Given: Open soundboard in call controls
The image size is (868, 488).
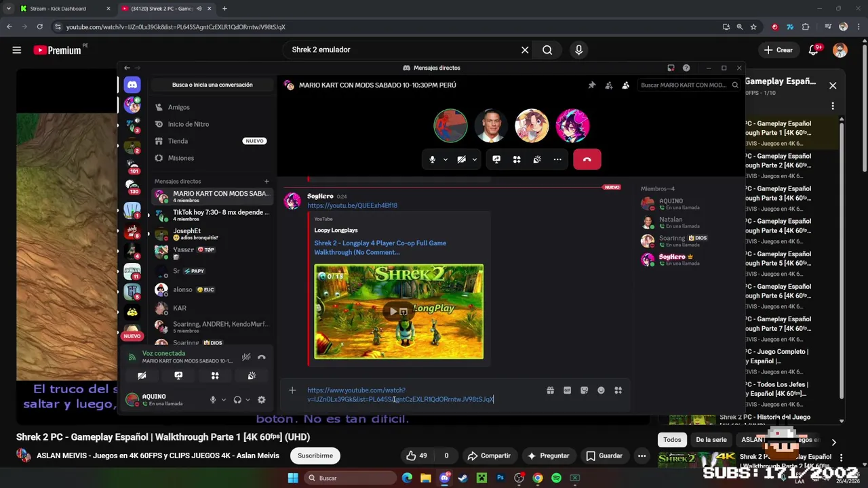Looking at the screenshot, I should click(537, 159).
